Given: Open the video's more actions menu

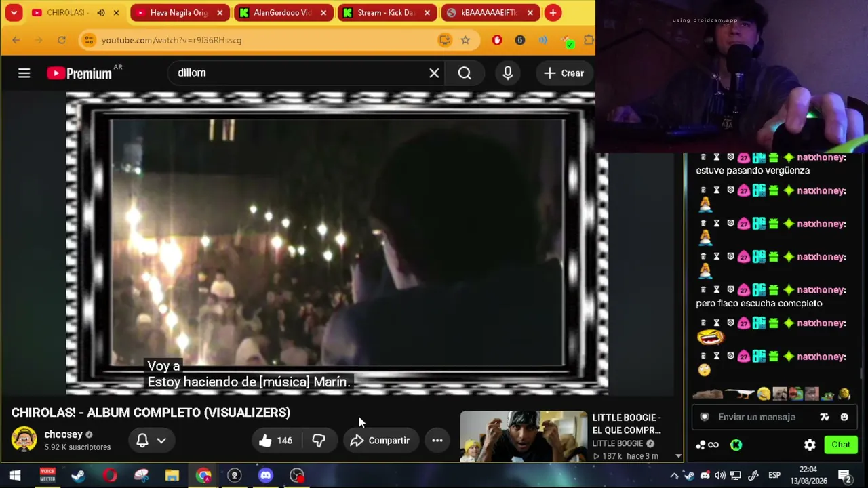Looking at the screenshot, I should pos(437,441).
